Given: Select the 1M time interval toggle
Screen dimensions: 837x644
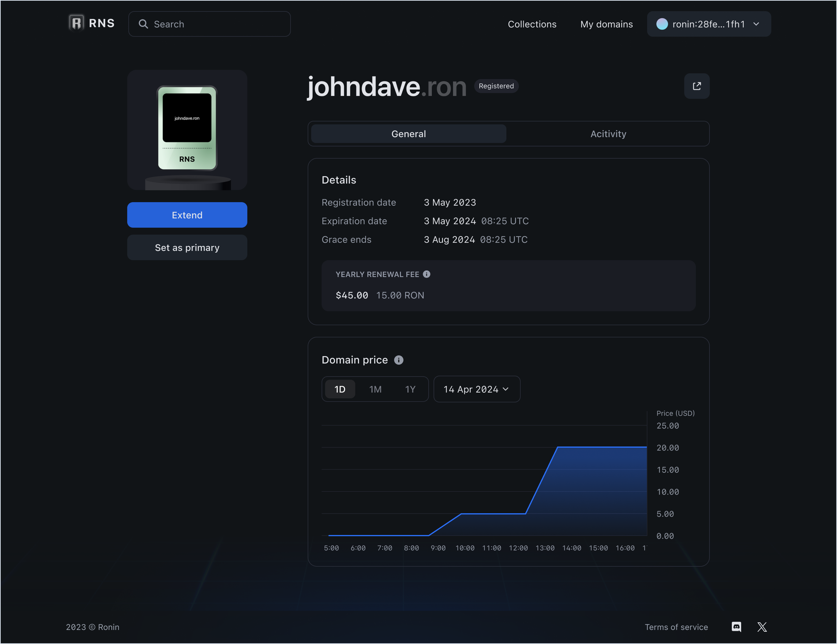Looking at the screenshot, I should [x=376, y=389].
